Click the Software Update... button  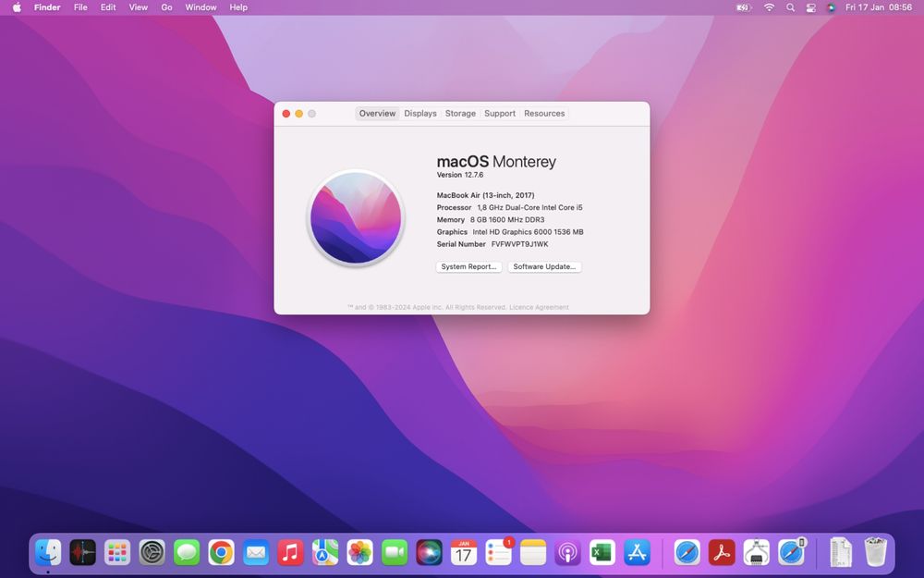click(544, 266)
